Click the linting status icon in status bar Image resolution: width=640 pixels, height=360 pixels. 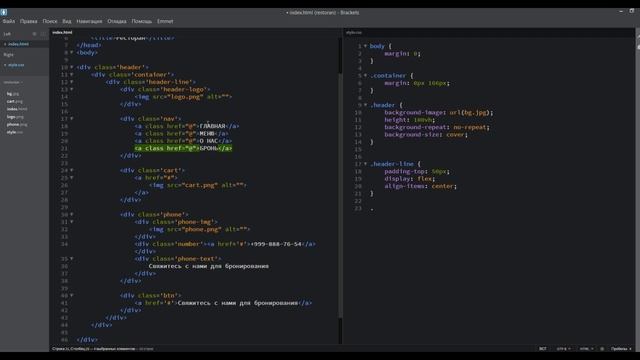602,349
